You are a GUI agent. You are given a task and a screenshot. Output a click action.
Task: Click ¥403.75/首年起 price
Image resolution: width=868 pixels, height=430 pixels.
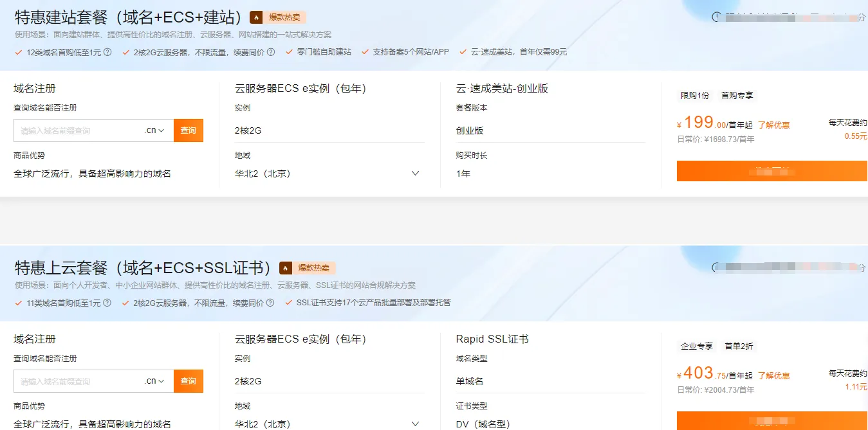point(714,373)
